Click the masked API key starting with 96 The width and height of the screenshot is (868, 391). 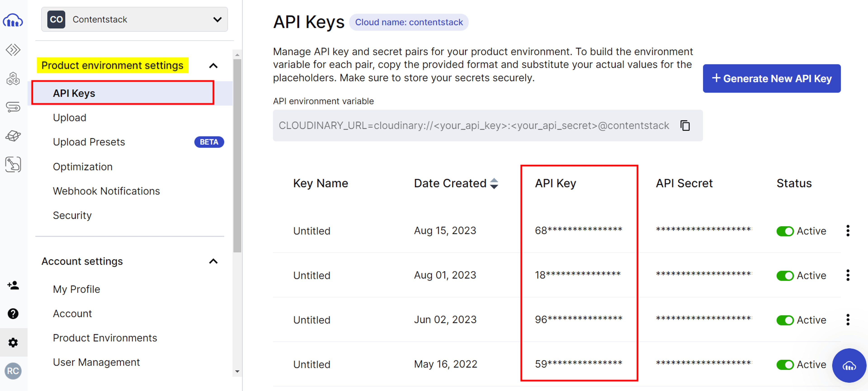coord(579,319)
